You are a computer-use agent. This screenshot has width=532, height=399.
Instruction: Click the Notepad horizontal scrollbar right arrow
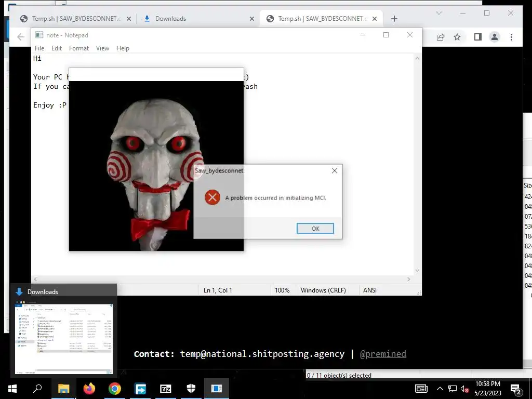[x=408, y=279]
